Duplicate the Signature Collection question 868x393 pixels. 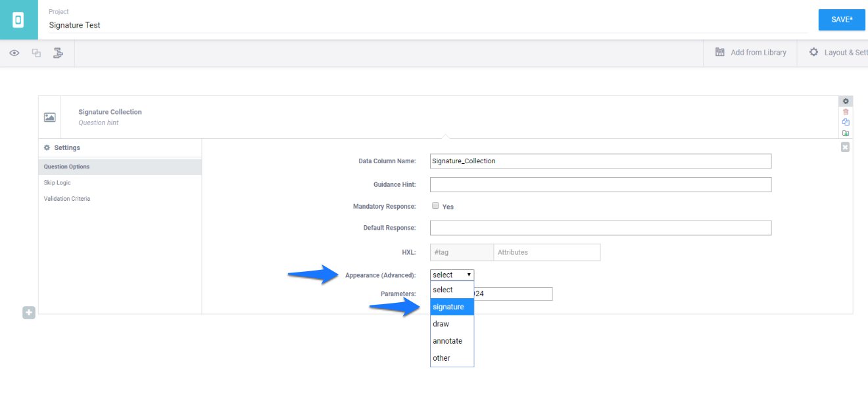point(846,122)
